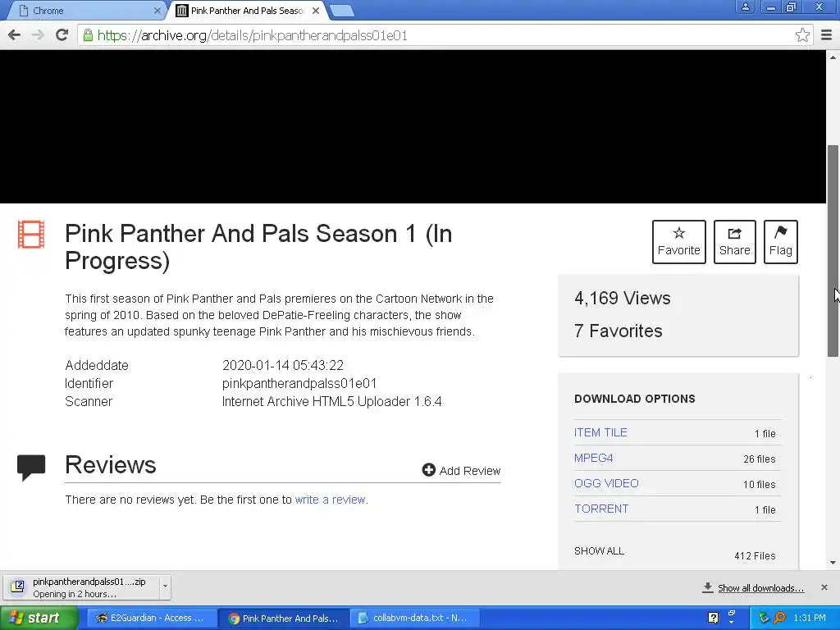Bookmark this page with the star icon
Screen dimensions: 840x630
(802, 35)
